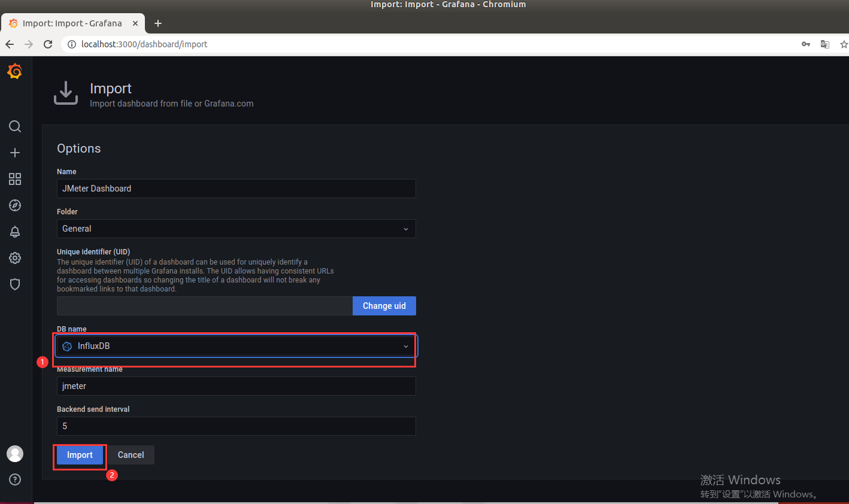Click "Import dashboard from file or Grafana.com" subtitle

(x=172, y=104)
